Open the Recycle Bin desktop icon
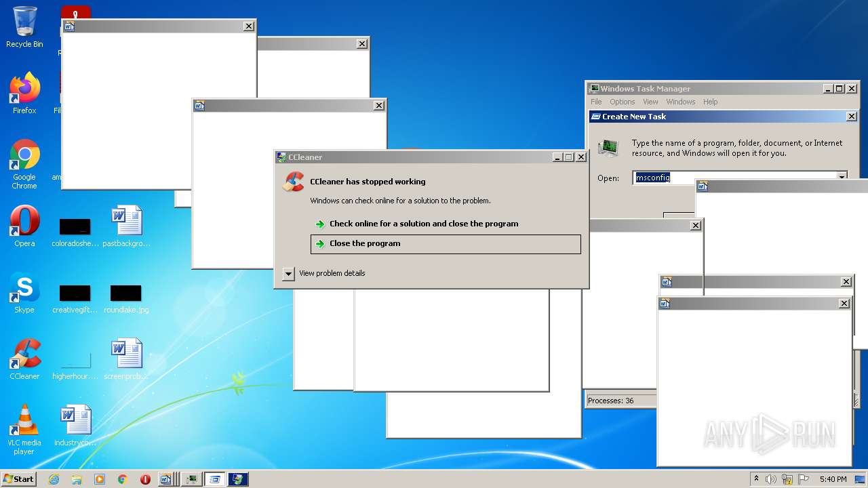Image resolution: width=868 pixels, height=488 pixels. pyautogui.click(x=24, y=27)
